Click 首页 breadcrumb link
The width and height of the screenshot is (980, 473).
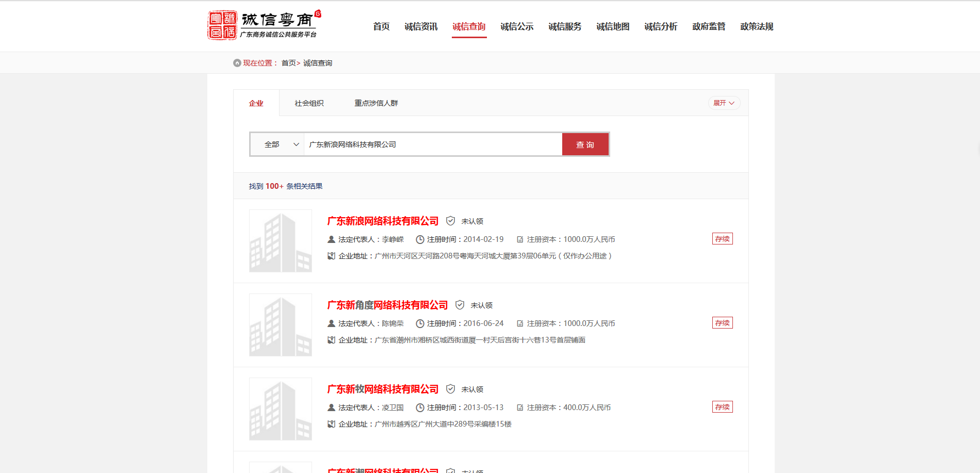[x=288, y=63]
